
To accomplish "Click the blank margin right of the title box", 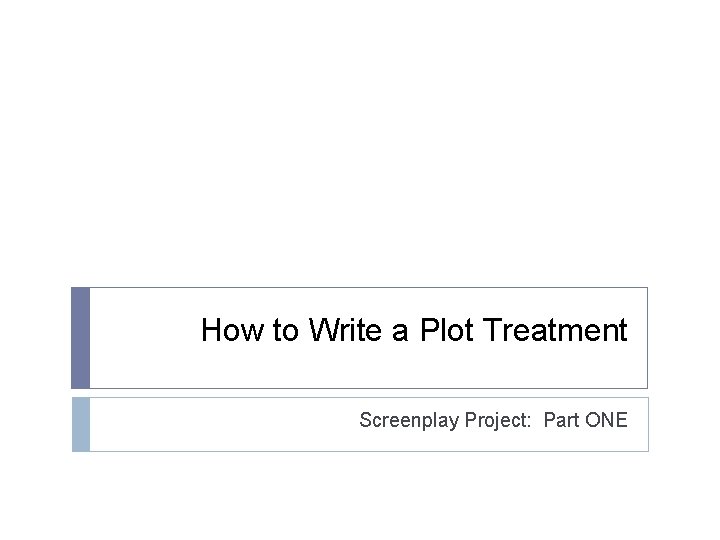I will click(x=684, y=338).
